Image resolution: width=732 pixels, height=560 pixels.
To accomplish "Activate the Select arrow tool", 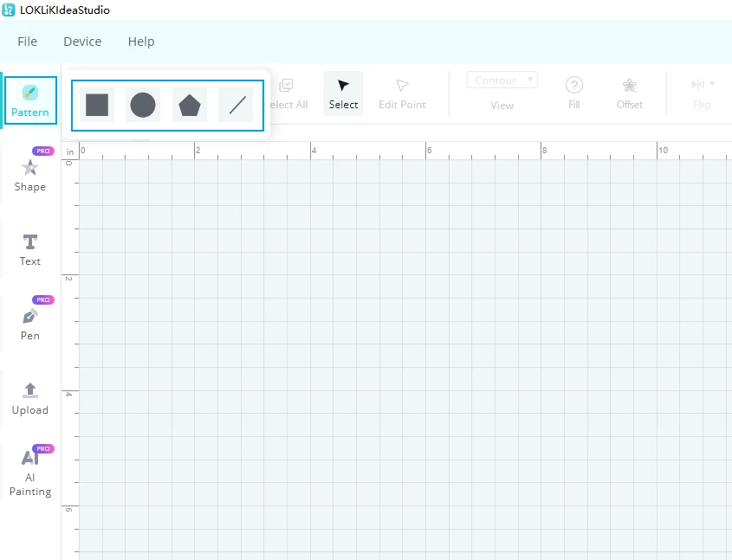I will coord(343,93).
